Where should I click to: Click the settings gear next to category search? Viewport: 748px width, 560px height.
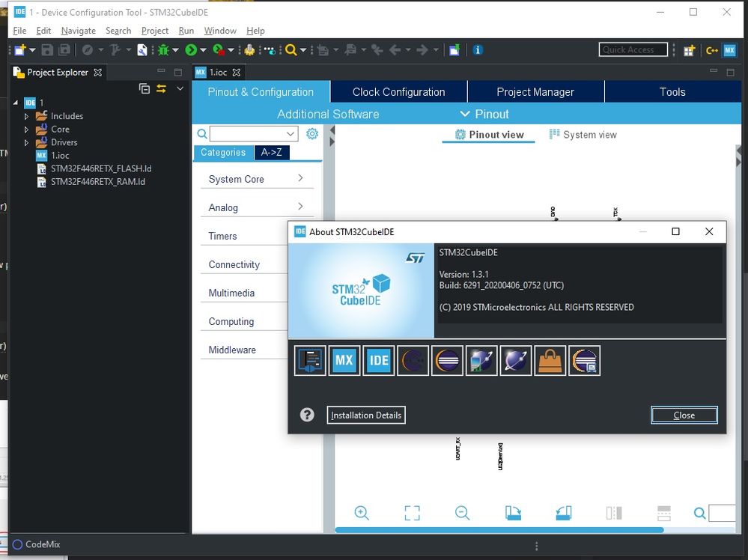[x=312, y=133]
